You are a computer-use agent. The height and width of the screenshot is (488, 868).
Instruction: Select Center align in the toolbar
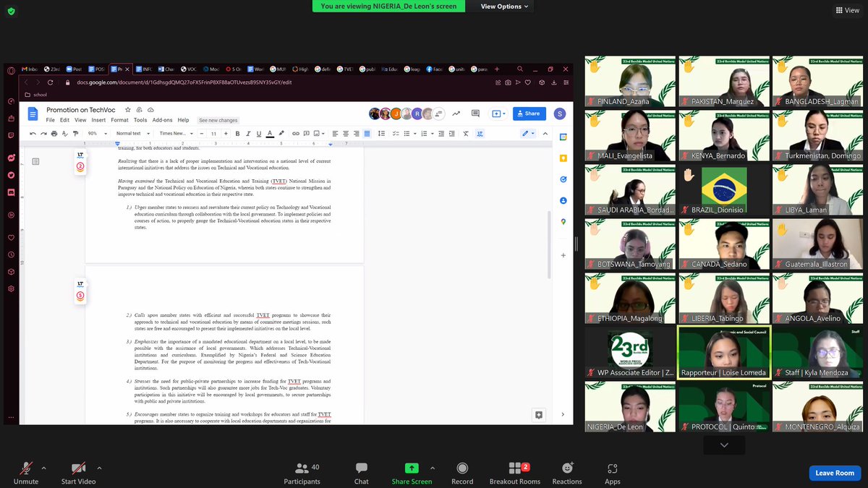tap(346, 133)
